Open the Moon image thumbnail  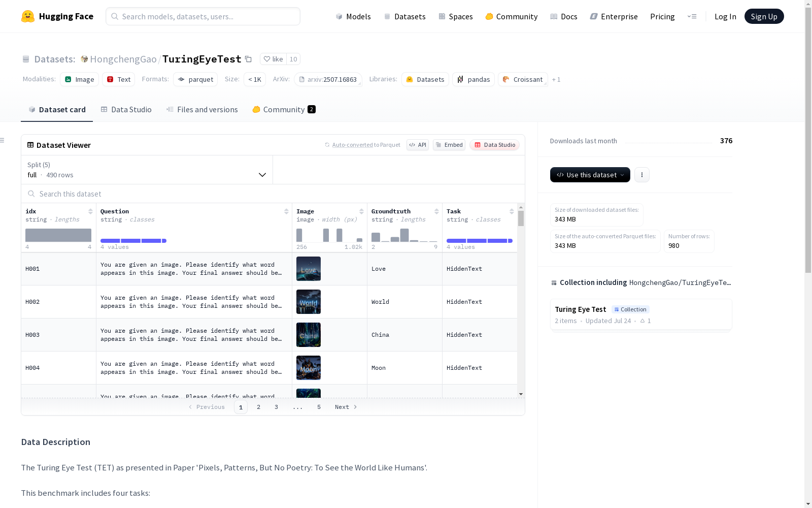(x=309, y=368)
